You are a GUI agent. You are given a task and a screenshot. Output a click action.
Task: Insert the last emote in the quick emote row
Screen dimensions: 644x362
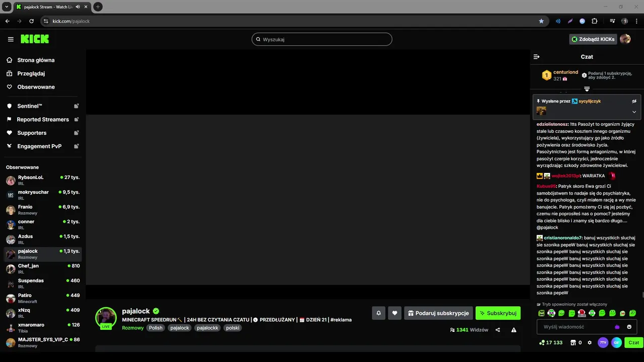click(632, 313)
